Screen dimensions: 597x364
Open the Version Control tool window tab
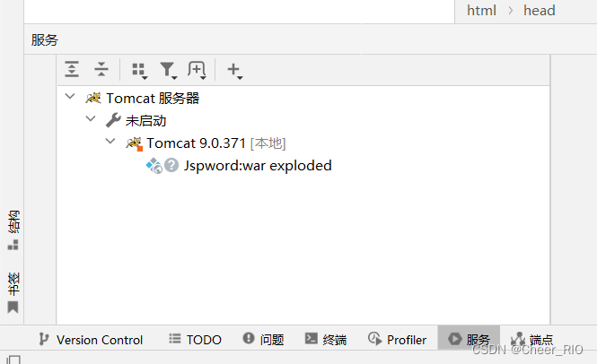(x=91, y=339)
